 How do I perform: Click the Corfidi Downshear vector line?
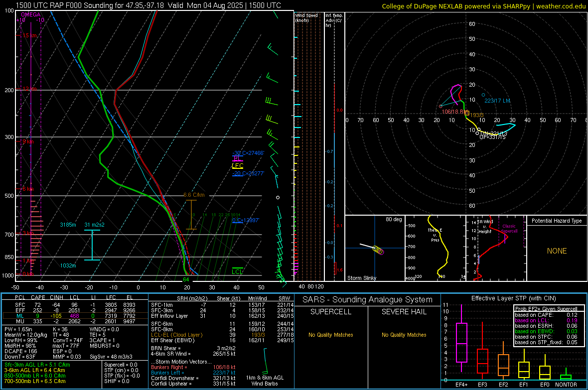(193, 378)
